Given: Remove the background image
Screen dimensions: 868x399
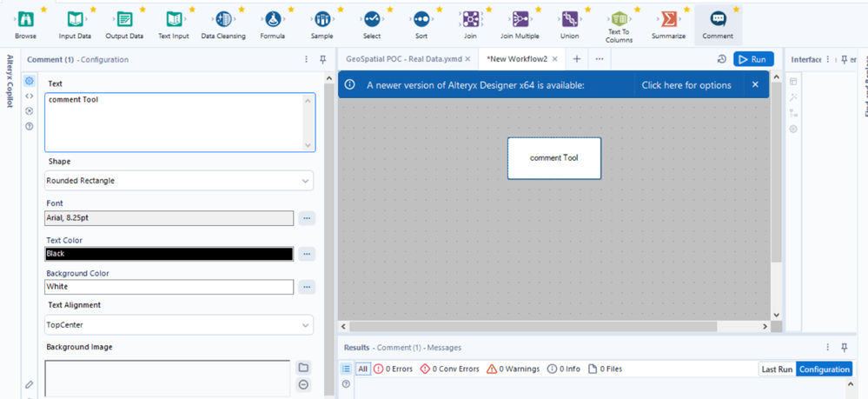Looking at the screenshot, I should click(303, 384).
